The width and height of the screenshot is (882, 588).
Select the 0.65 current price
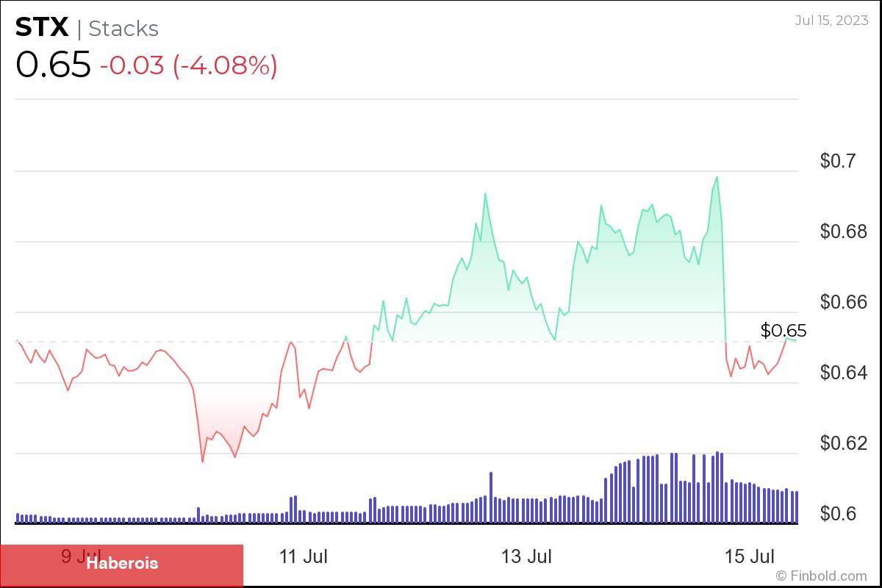point(53,65)
